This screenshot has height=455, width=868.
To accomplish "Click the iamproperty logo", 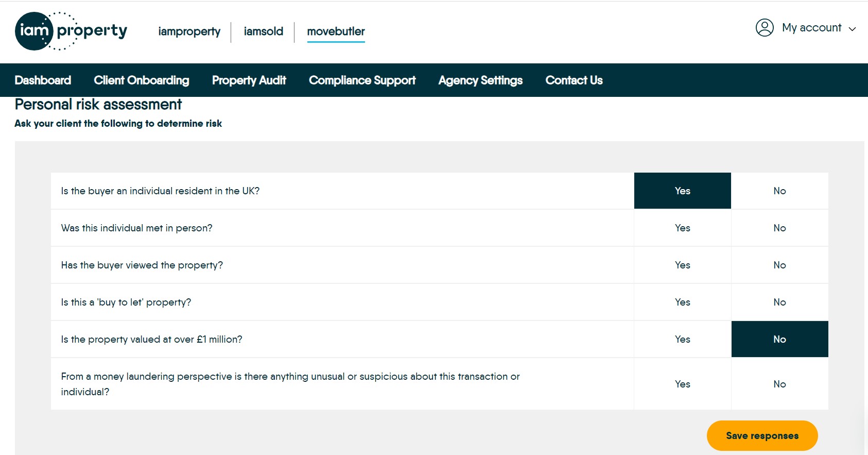I will click(x=71, y=30).
